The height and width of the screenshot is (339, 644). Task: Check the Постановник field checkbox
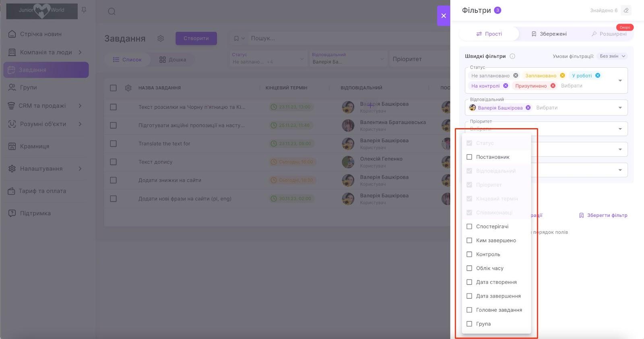469,157
